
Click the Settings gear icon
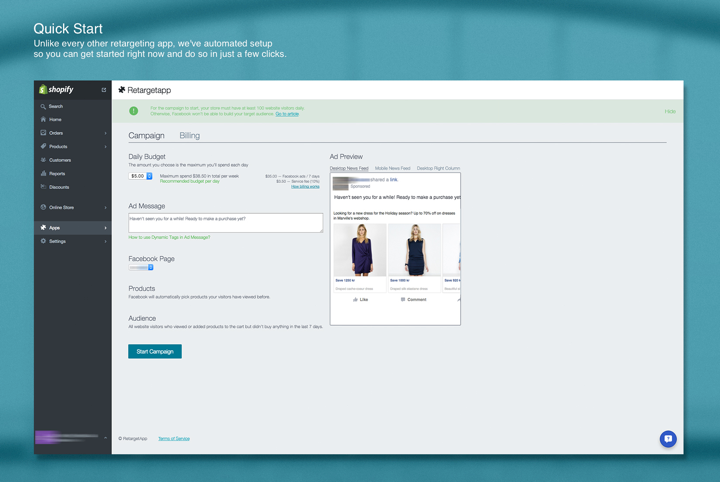(x=43, y=241)
